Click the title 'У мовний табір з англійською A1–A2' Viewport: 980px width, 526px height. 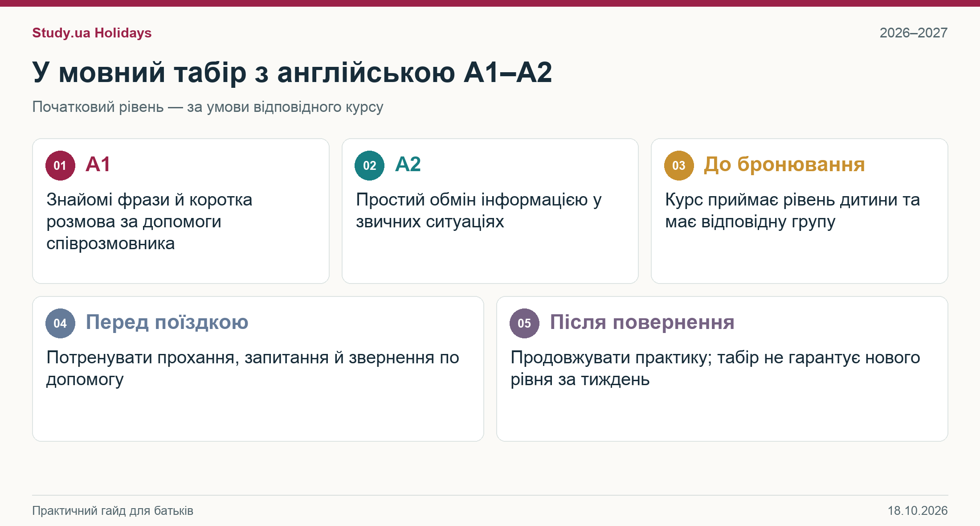coord(292,72)
